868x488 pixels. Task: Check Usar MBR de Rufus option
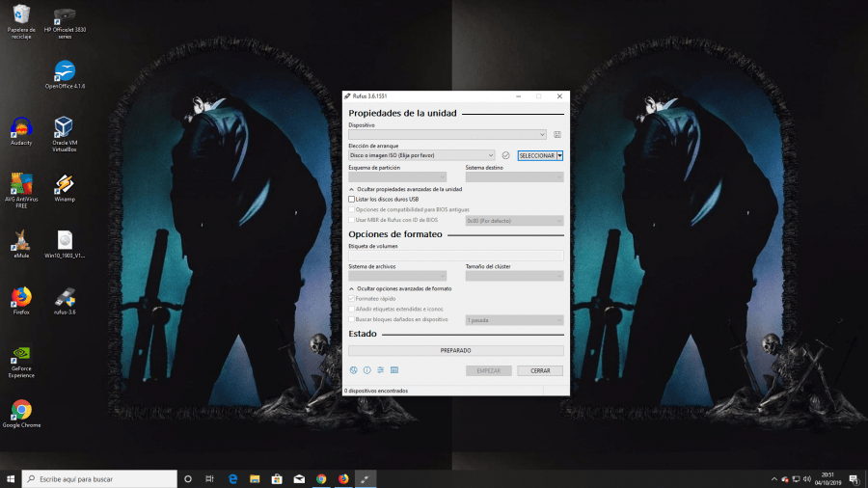(352, 220)
